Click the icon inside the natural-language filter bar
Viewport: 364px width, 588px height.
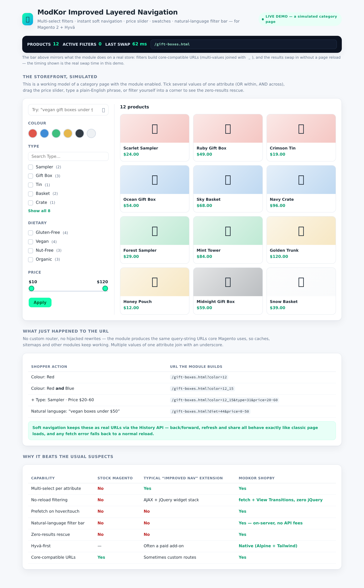103,110
